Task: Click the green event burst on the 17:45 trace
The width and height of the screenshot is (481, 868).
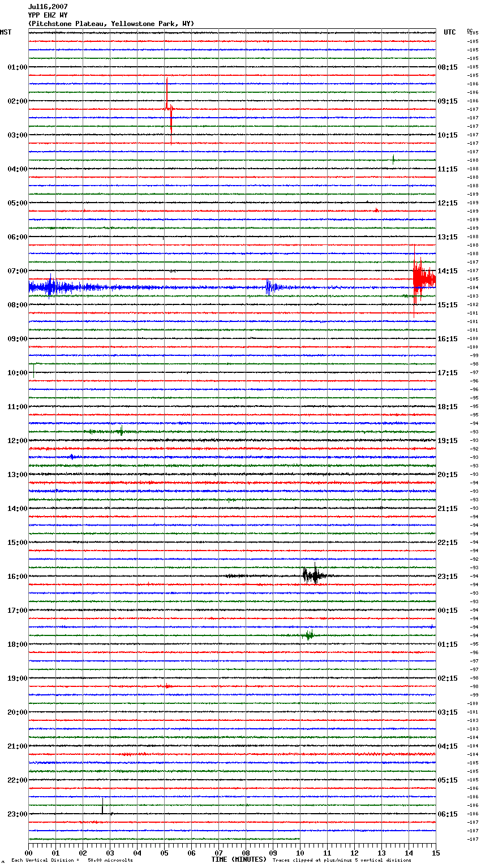Action: coord(308,635)
